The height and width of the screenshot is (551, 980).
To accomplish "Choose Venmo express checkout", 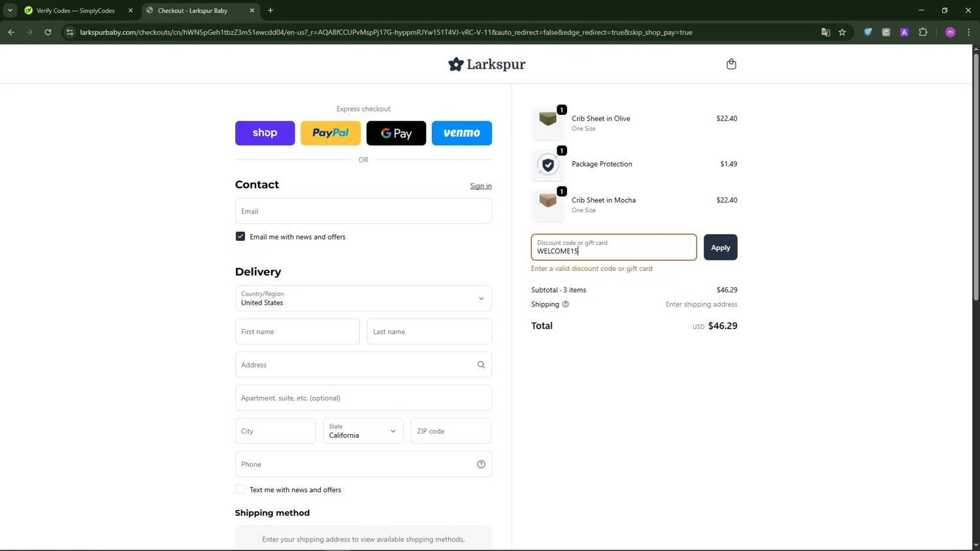I will coord(462,133).
